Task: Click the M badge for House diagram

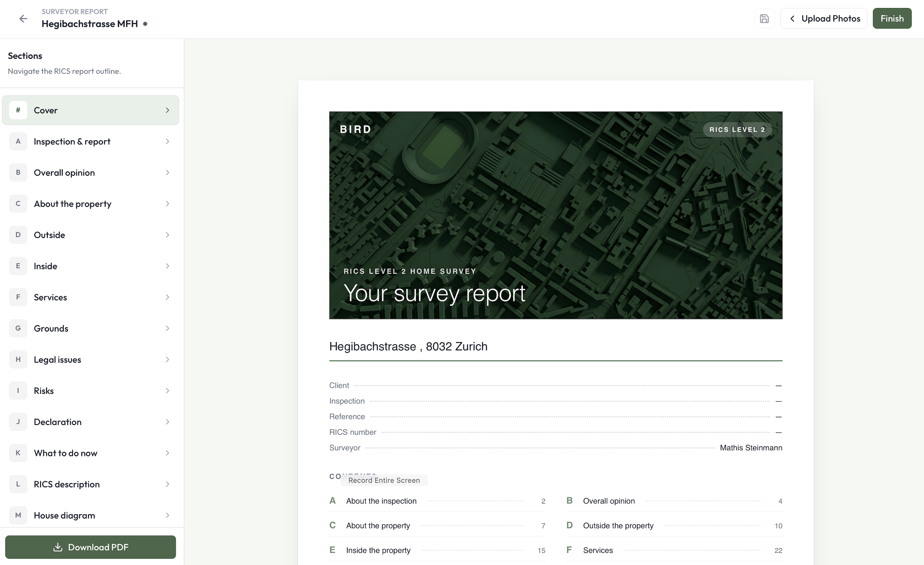Action: click(18, 515)
